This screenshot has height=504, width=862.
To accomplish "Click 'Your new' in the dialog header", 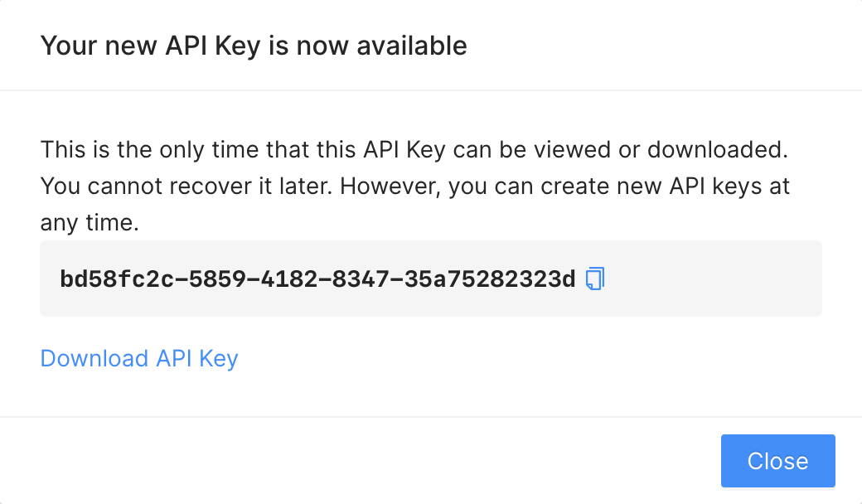I will point(99,46).
